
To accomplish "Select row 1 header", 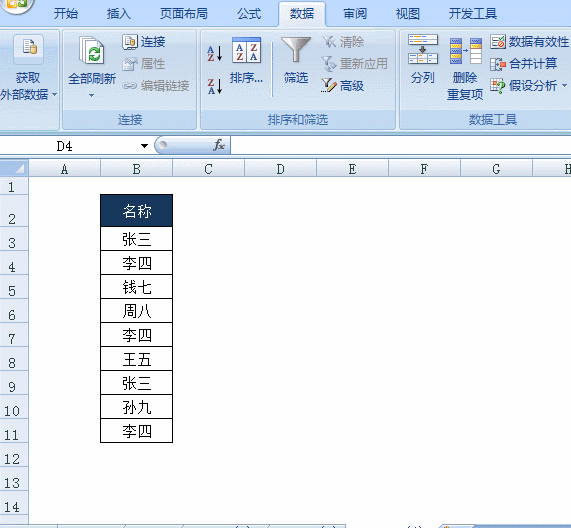I will coord(14,186).
